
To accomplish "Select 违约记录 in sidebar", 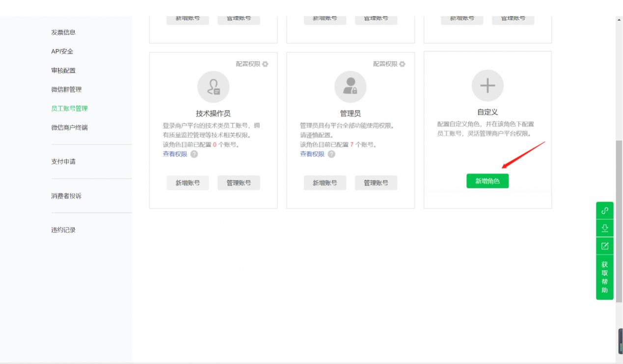I will click(63, 230).
